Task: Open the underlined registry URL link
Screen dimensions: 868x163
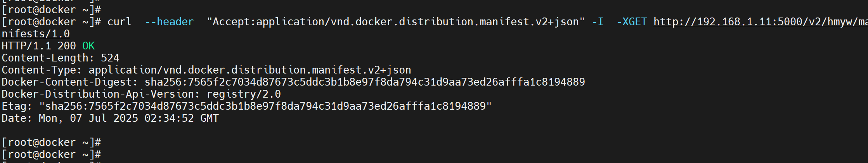Action: point(761,22)
